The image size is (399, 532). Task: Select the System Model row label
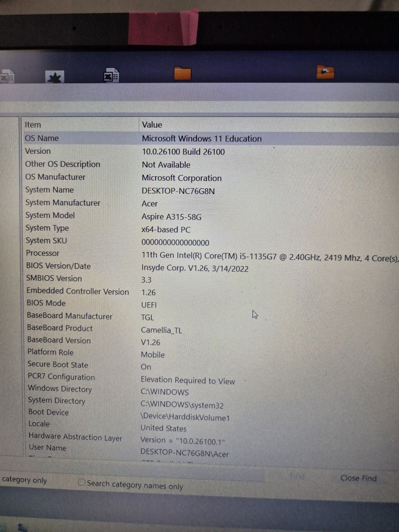(x=50, y=215)
